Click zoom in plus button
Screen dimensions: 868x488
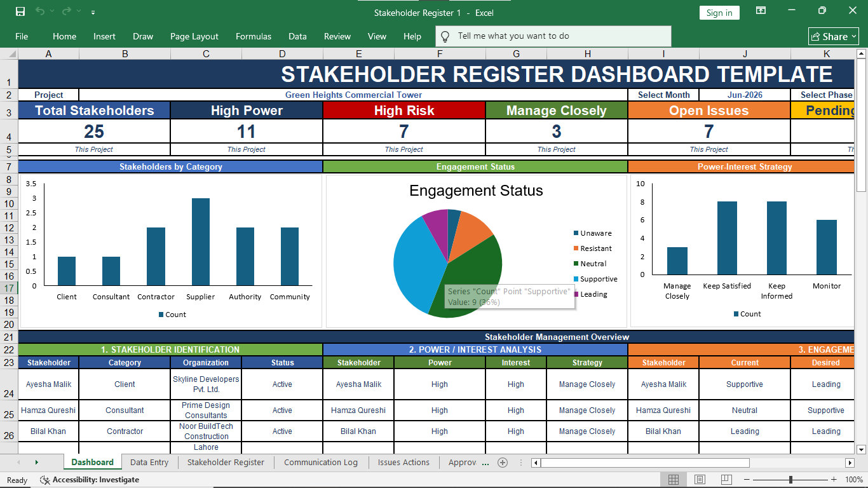[834, 480]
